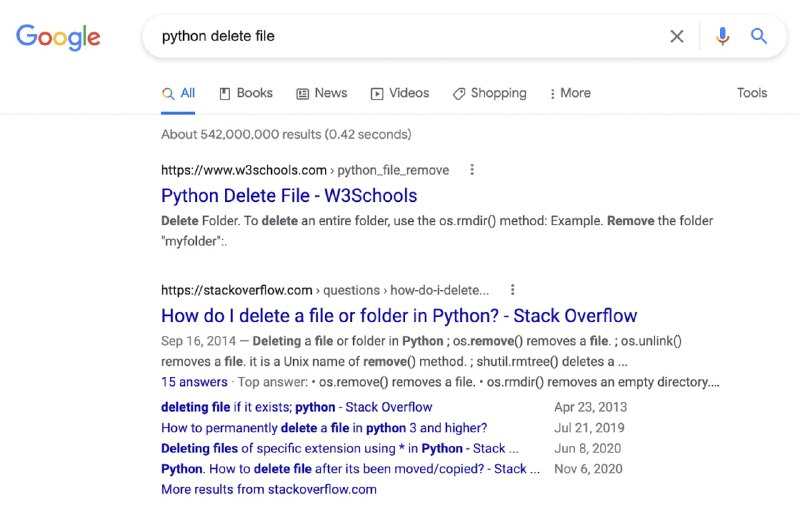The height and width of the screenshot is (512, 800).
Task: Open deleting file if it exists link
Action: pos(296,407)
